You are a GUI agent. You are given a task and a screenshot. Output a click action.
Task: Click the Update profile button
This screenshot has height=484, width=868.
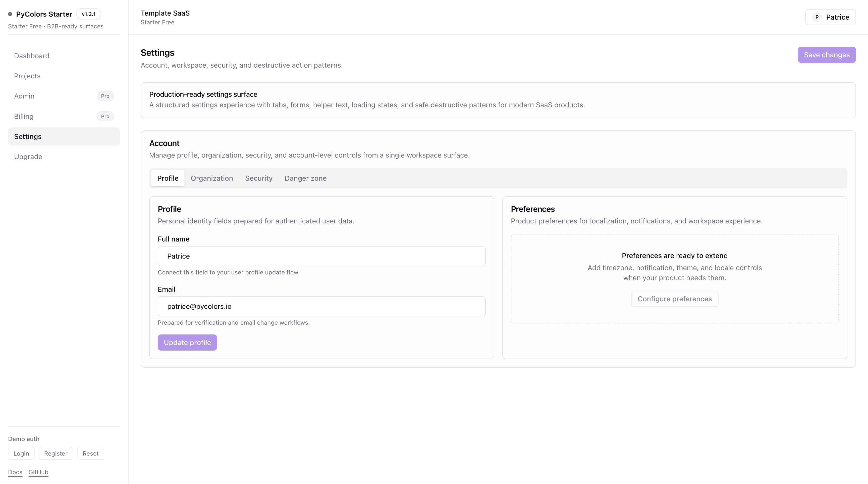[x=187, y=343]
